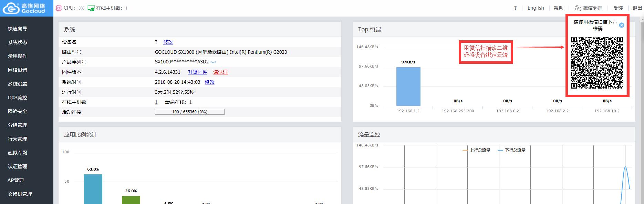Close the WeChat QR code popup

[622, 25]
